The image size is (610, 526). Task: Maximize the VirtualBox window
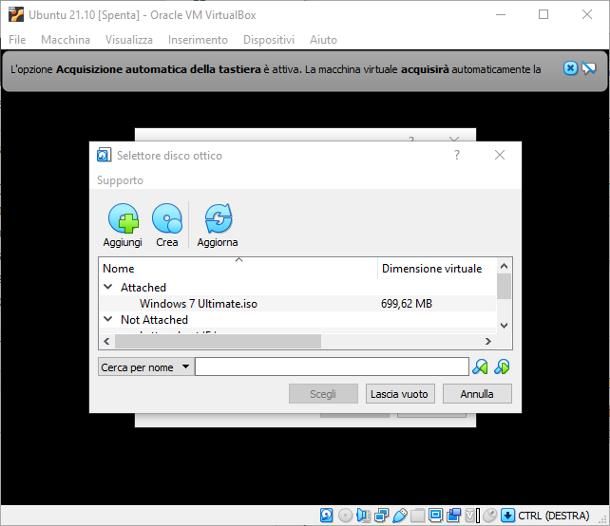pyautogui.click(x=543, y=14)
